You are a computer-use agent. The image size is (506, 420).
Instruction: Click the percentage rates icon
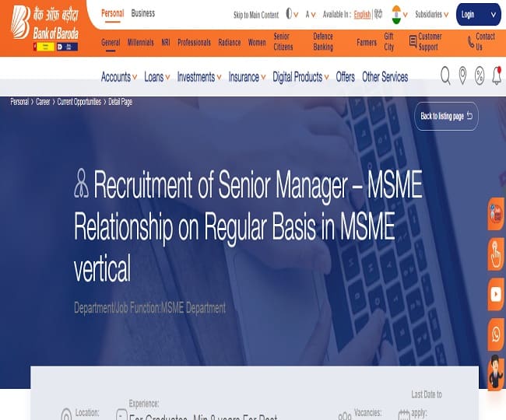pyautogui.click(x=480, y=75)
